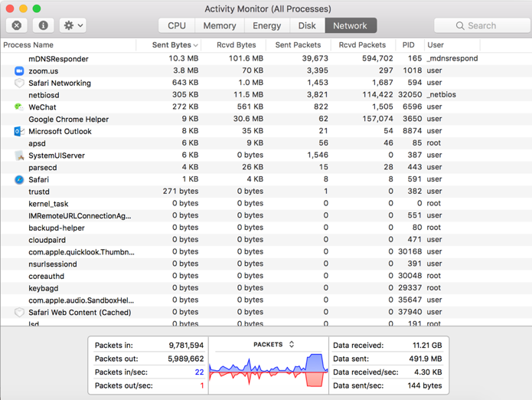Click the green fullscreen window button
Image resolution: width=532 pixels, height=400 pixels.
[36, 8]
